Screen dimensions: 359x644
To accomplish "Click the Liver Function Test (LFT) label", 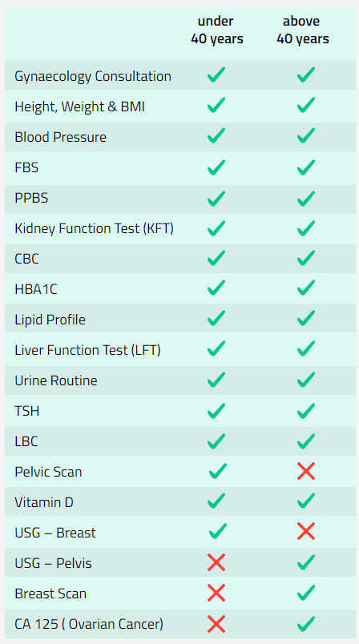I will click(87, 350).
